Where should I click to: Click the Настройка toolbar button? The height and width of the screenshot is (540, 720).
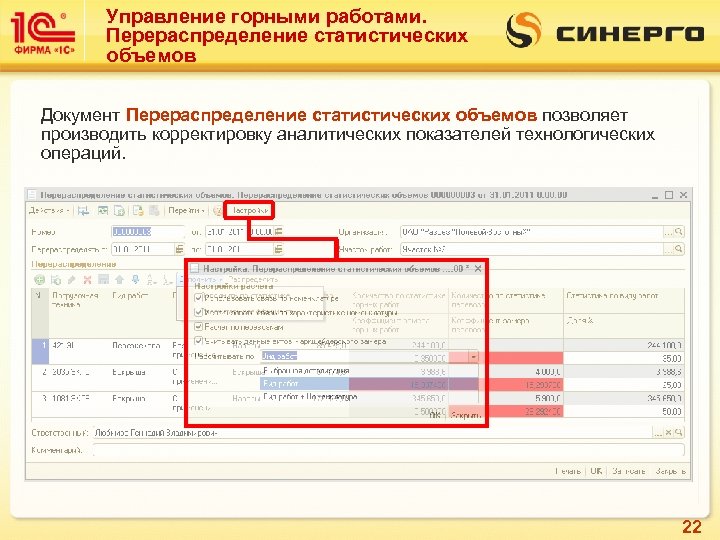(x=250, y=211)
